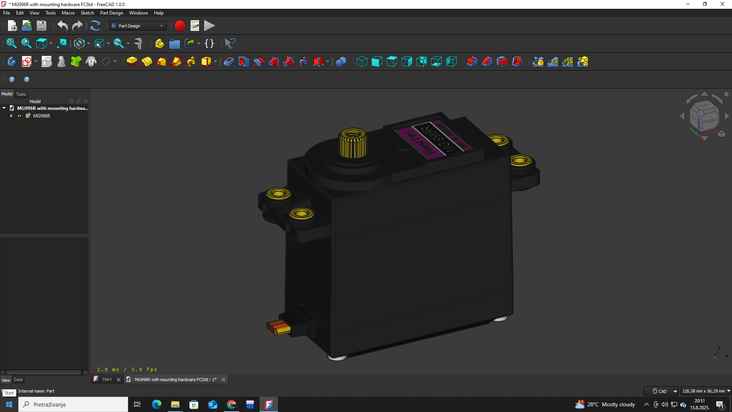Click the Undo arrow icon
This screenshot has width=732, height=412.
(62, 26)
